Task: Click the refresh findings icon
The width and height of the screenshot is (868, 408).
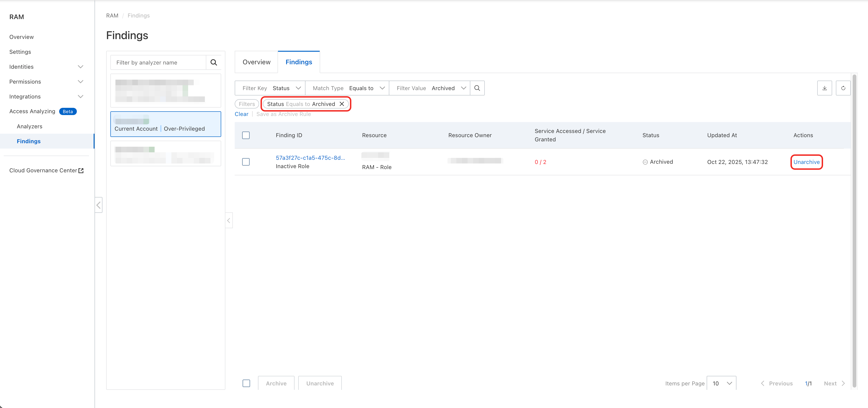Action: [x=843, y=88]
